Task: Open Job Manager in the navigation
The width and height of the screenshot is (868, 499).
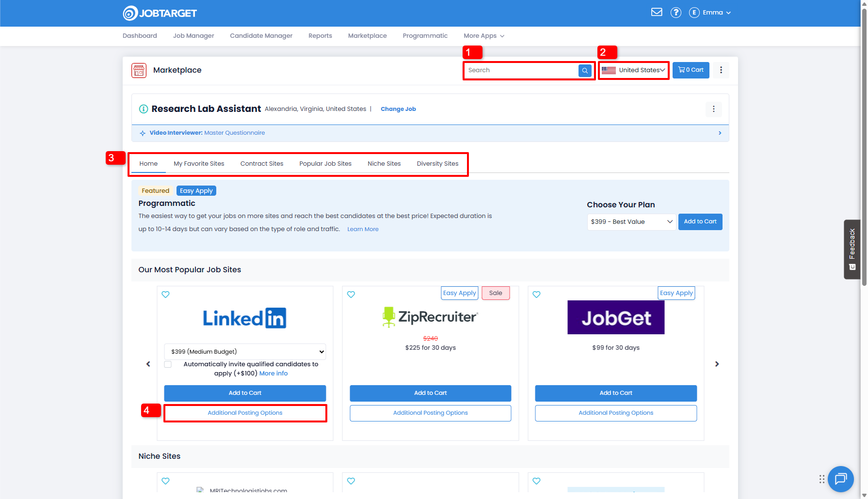Action: [193, 36]
